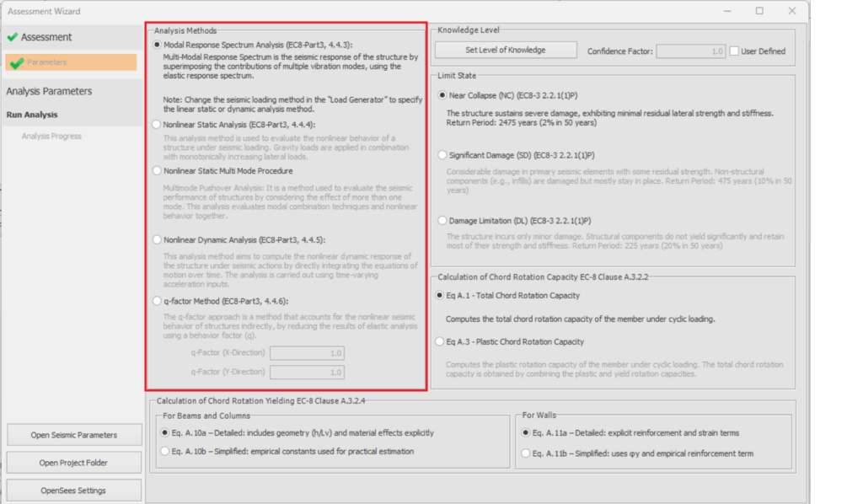Select Eq. A.11b Simplified for walls
Viewport: 863px width, 504px height.
pyautogui.click(x=526, y=453)
